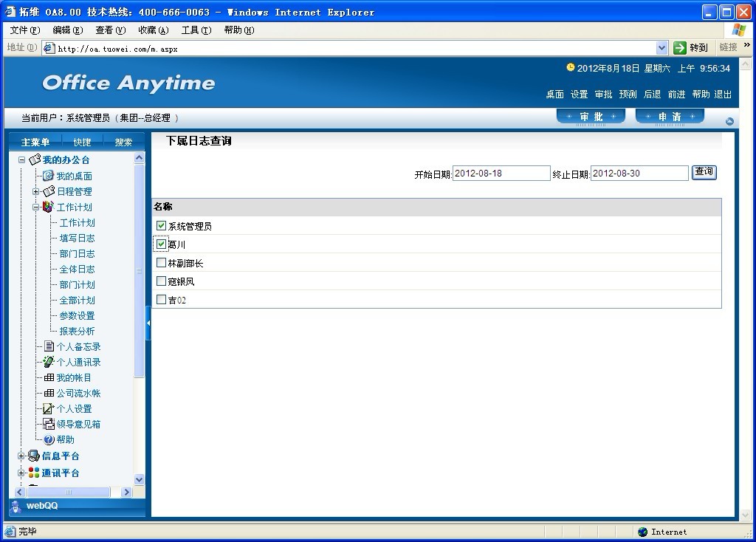Enable the 寇银凤 checkbox
The height and width of the screenshot is (542, 756).
161,281
